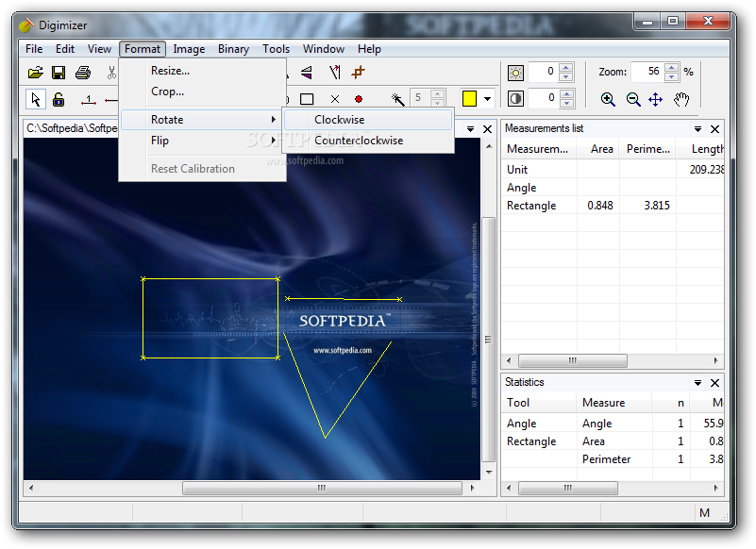Image resolution: width=756 pixels, height=549 pixels.
Task: Select the Rectangle row in Measurements list
Action: click(x=613, y=206)
